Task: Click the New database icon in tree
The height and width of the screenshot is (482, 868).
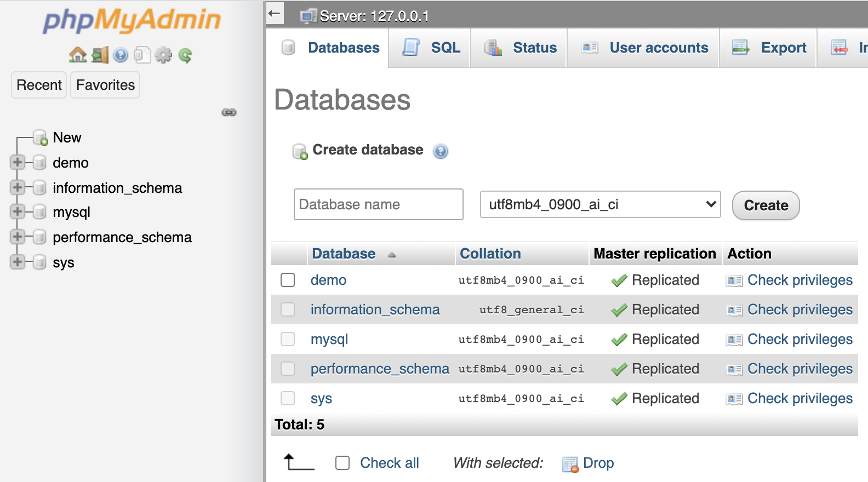Action: coord(41,137)
